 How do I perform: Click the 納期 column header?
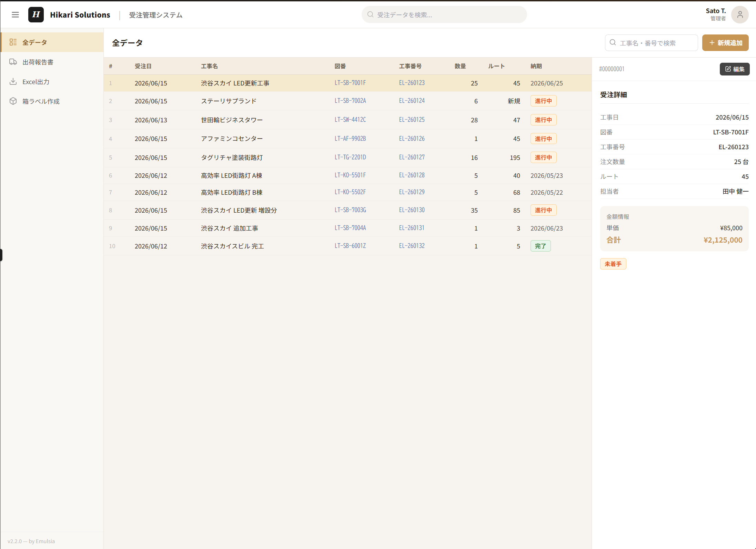[x=536, y=66]
